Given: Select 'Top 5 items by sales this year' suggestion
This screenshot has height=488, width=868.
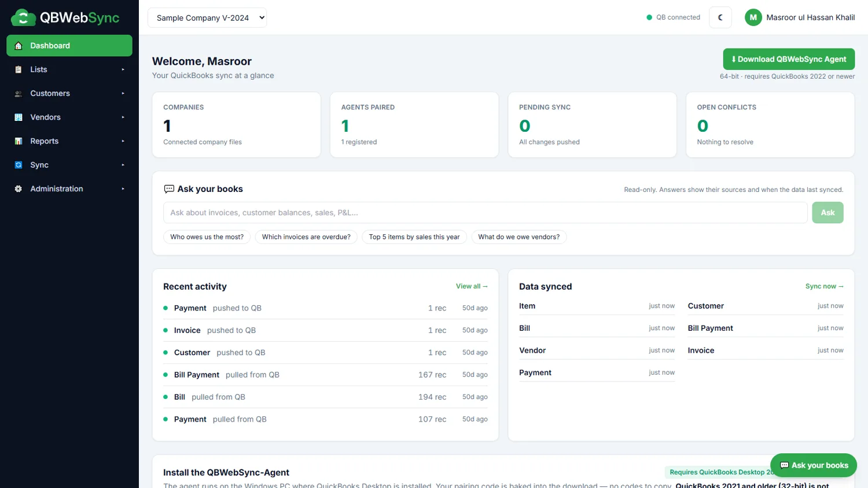Looking at the screenshot, I should click(x=414, y=237).
